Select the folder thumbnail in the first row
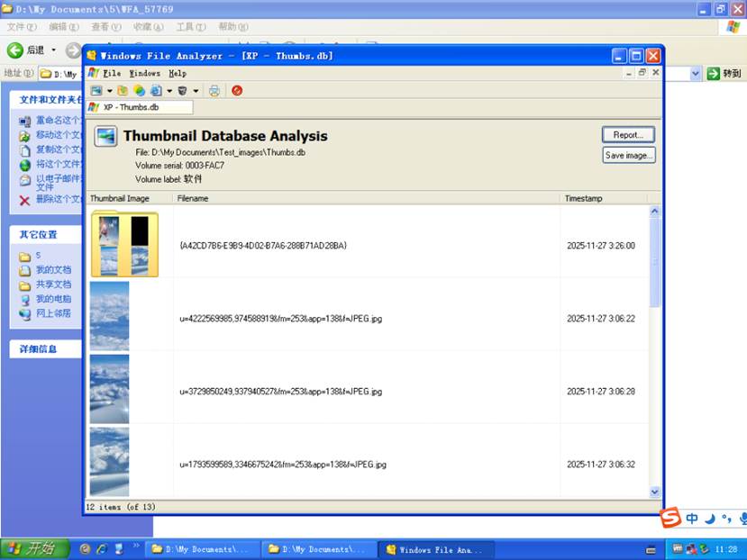747x560 pixels. (x=124, y=243)
